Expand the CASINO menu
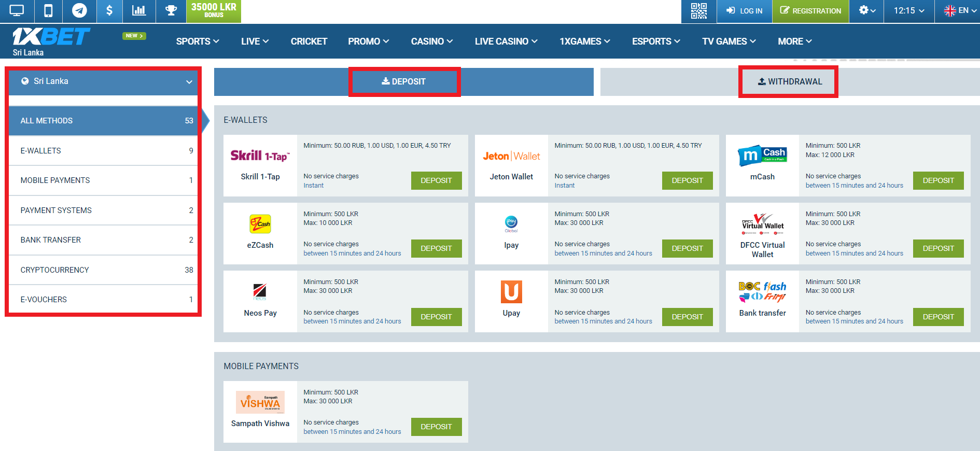 click(432, 41)
